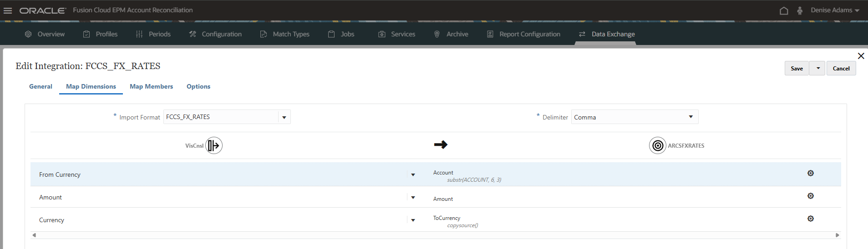Open the Profiles section
This screenshot has width=868, height=249.
100,34
